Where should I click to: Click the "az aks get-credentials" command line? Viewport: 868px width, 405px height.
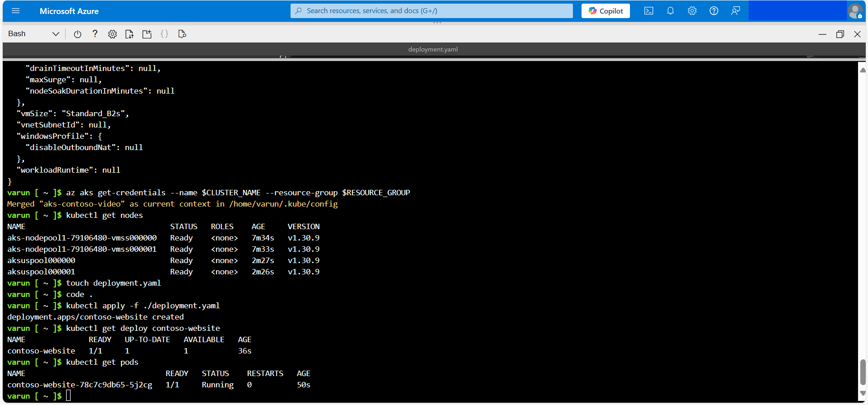click(x=238, y=193)
